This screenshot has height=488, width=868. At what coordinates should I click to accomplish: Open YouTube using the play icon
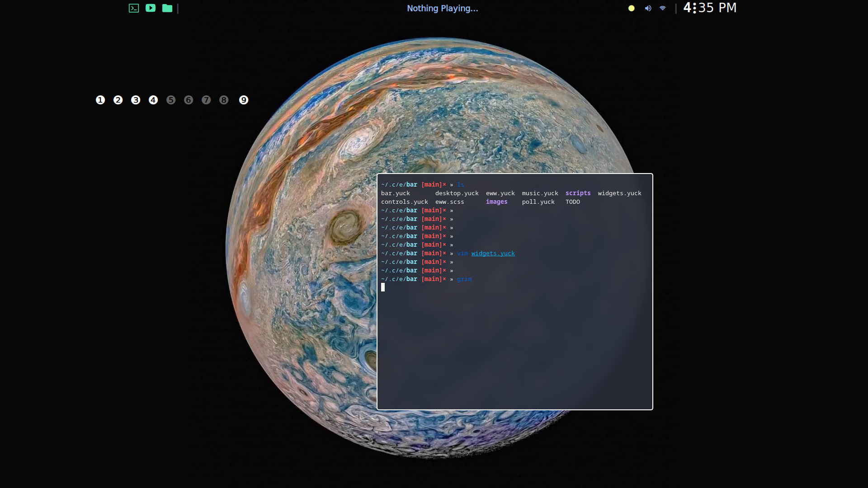(151, 8)
